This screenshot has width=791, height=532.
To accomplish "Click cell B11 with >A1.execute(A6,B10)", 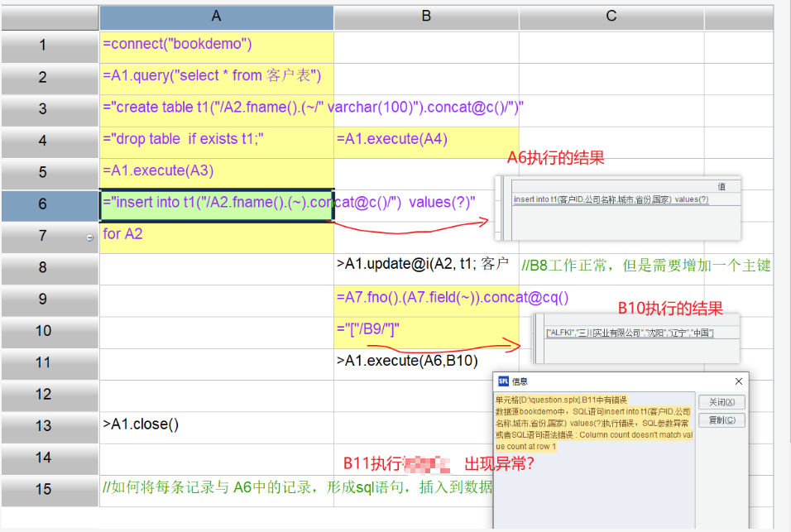I will [426, 361].
